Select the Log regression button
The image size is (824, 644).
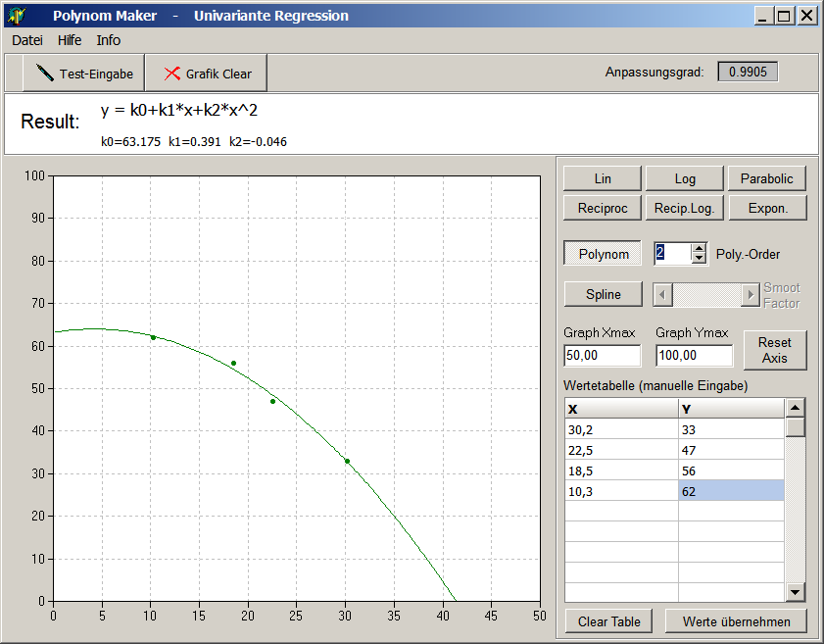pyautogui.click(x=685, y=178)
